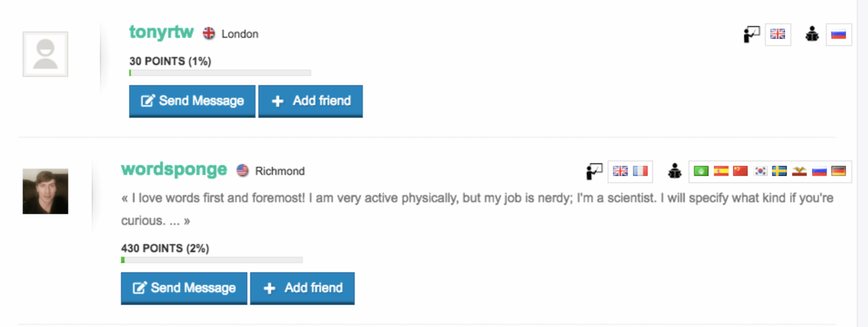Open the wordsponge profile link
868x327 pixels.
coord(174,170)
